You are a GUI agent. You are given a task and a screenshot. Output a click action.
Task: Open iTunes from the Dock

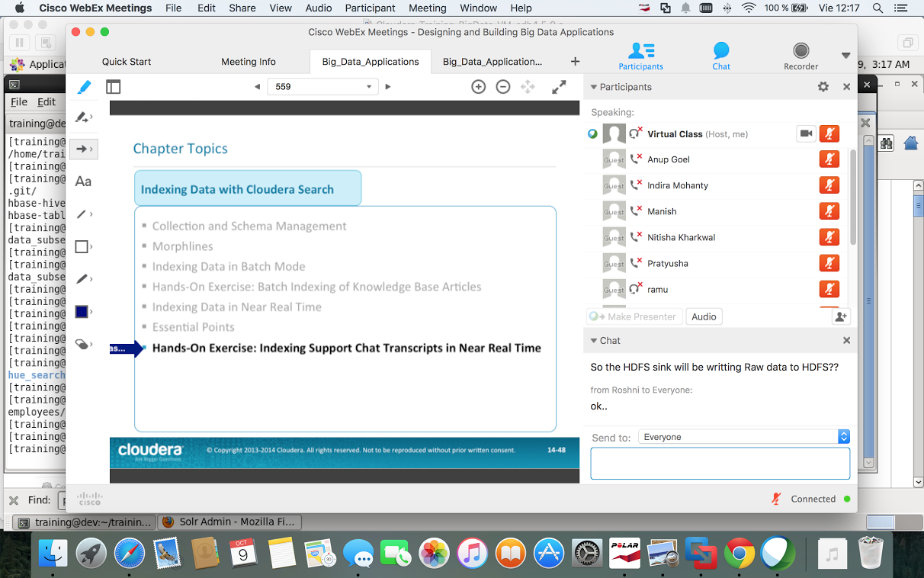[473, 553]
